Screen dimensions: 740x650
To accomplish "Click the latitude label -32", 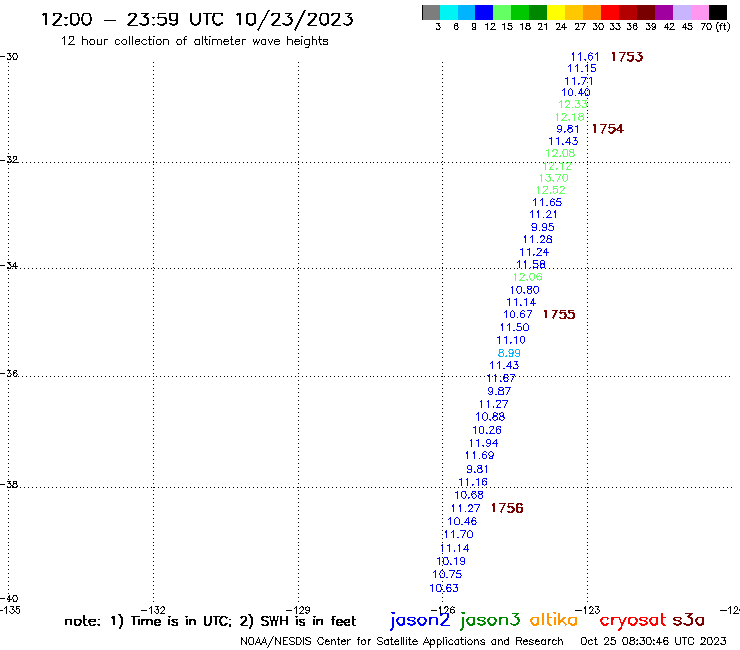I will point(9,160).
